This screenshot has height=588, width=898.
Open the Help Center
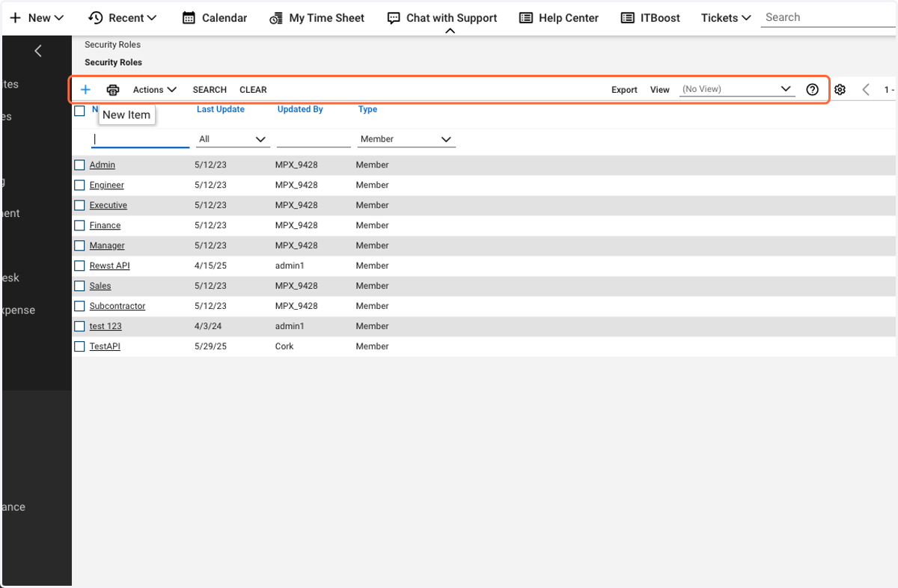point(559,18)
